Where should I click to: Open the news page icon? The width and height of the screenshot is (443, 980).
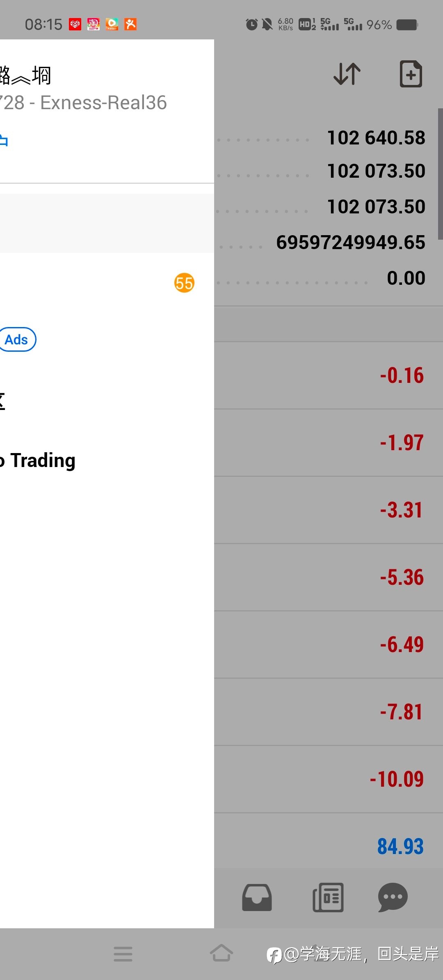tap(328, 897)
